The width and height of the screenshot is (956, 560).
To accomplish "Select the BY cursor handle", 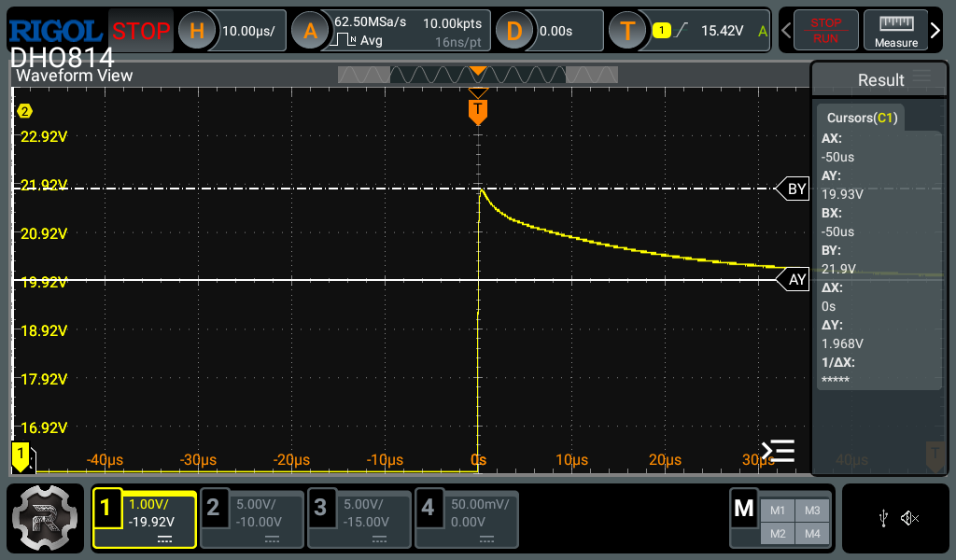I will pos(794,189).
